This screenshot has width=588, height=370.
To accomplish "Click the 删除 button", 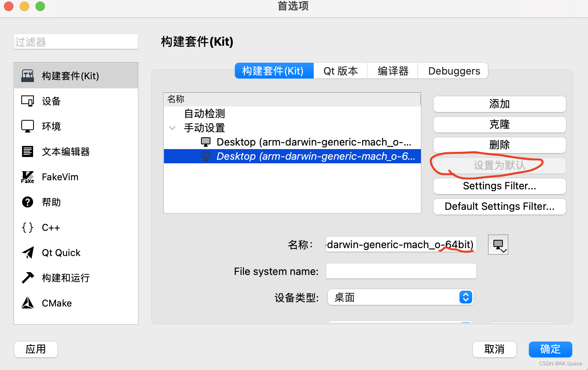I will click(500, 145).
